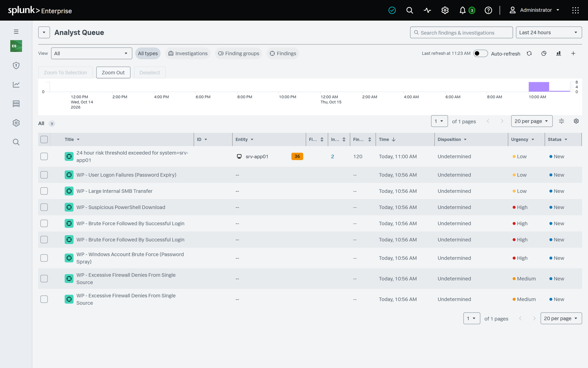Select checkbox for Suspicious PowerShell Download row
This screenshot has width=588, height=368.
pos(44,207)
